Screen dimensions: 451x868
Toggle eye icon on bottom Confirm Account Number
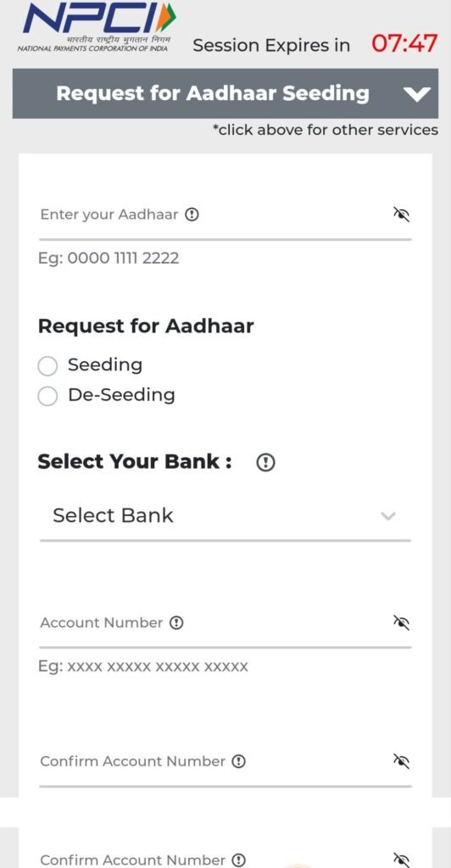[x=401, y=860]
